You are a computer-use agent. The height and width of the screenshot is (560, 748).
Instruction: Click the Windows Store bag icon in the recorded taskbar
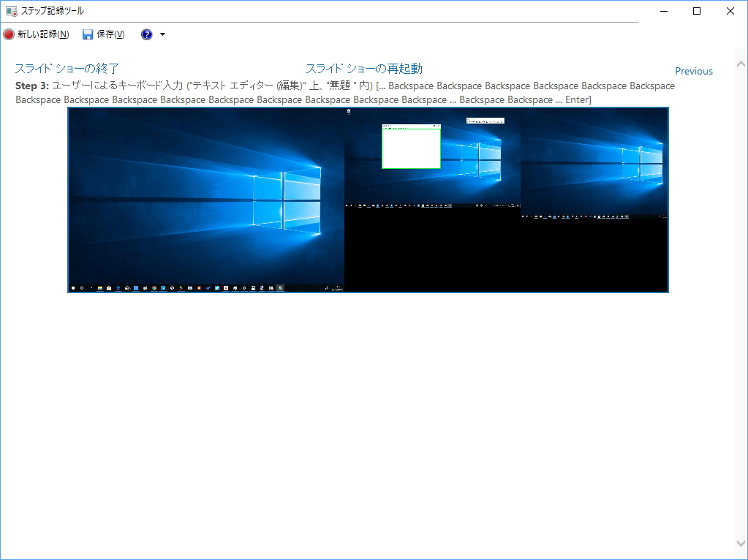point(136,286)
